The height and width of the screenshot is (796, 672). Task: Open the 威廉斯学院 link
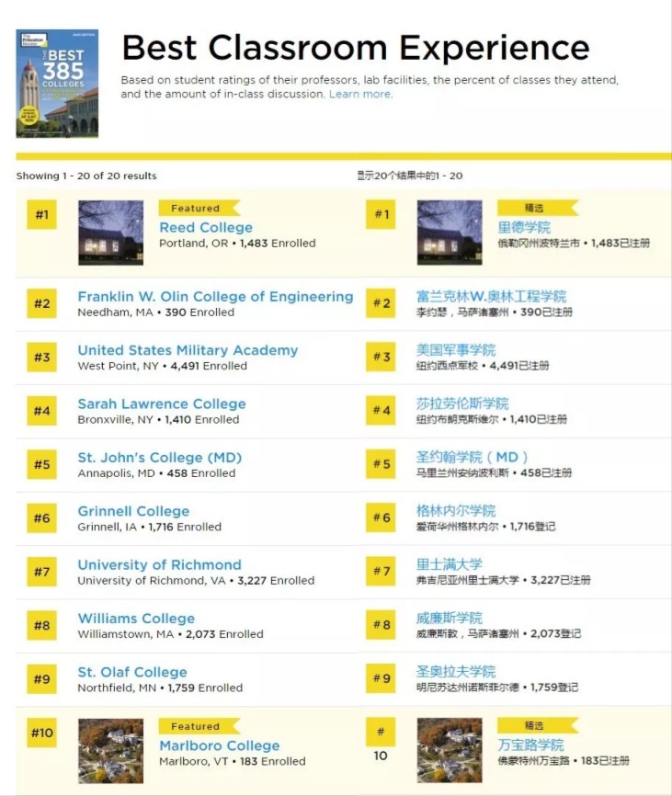click(x=450, y=618)
